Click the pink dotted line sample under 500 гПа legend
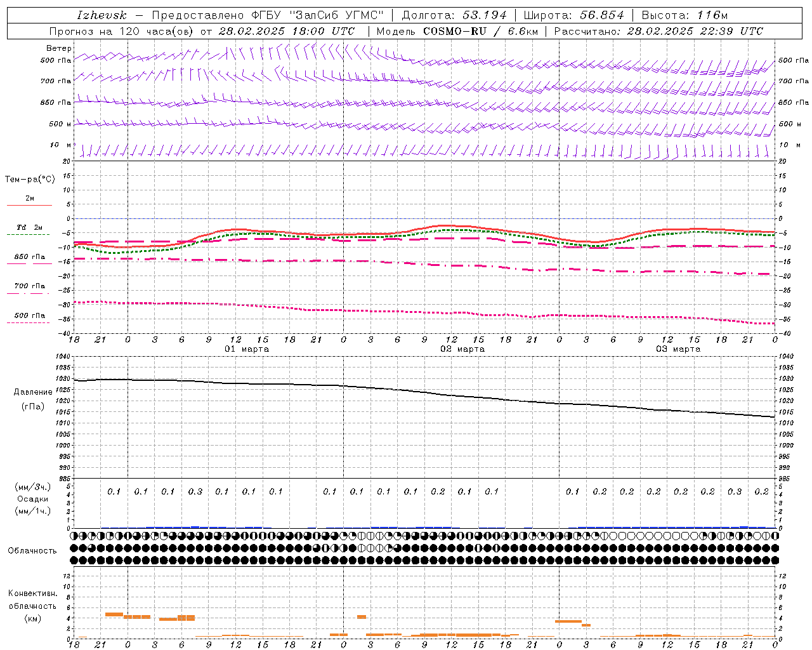This screenshot has width=812, height=650. [x=29, y=323]
